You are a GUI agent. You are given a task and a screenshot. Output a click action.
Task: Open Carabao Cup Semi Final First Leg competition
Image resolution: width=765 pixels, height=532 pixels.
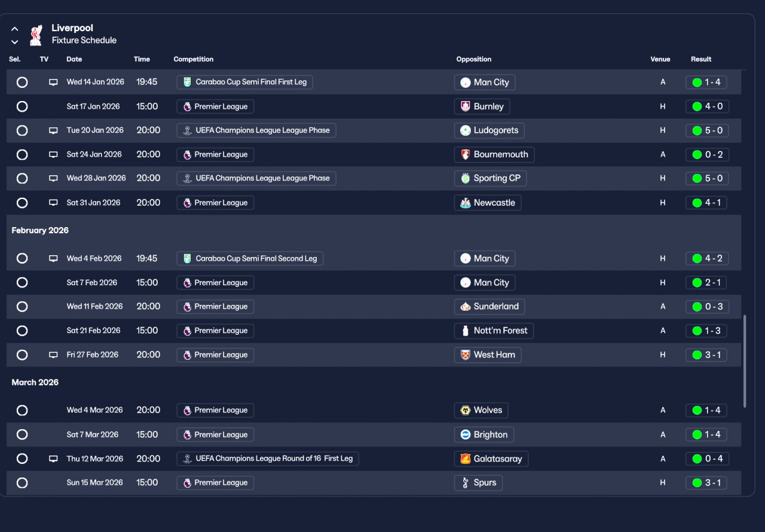[x=245, y=82]
